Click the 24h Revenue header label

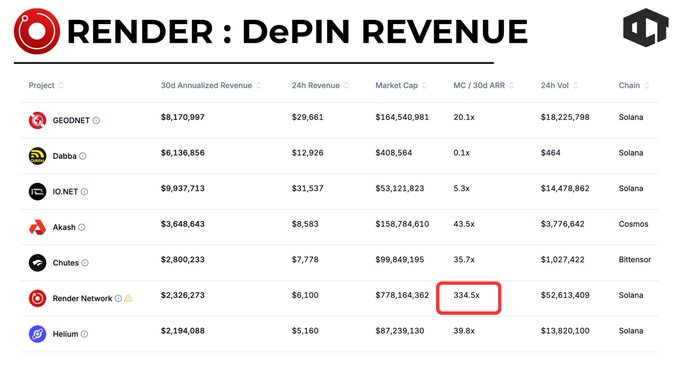pos(316,85)
